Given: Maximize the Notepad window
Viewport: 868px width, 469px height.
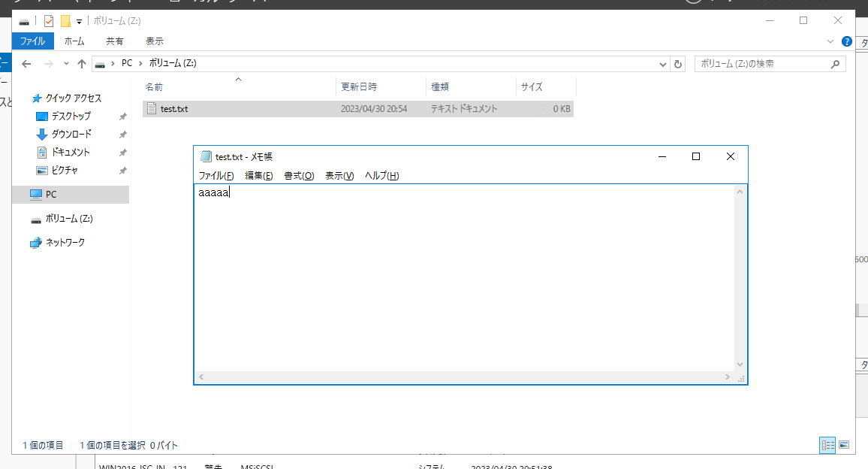Looking at the screenshot, I should click(696, 157).
